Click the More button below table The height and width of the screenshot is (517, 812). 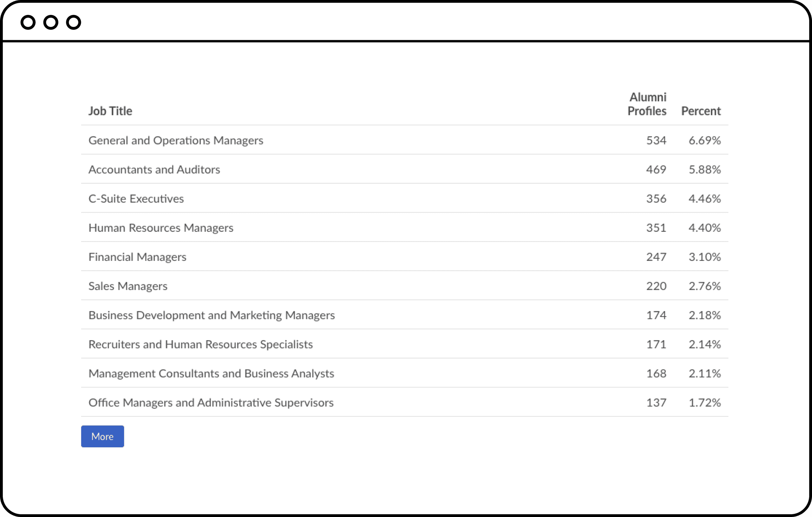pos(102,436)
